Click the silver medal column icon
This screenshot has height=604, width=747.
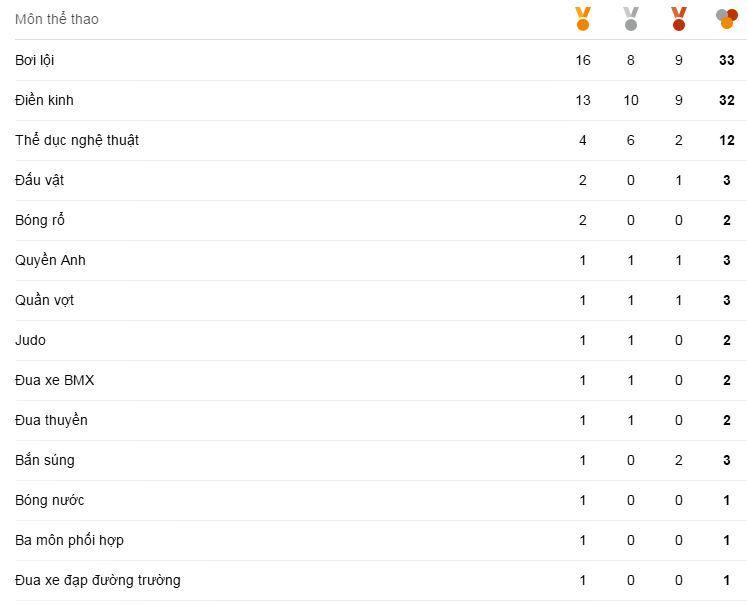631,18
